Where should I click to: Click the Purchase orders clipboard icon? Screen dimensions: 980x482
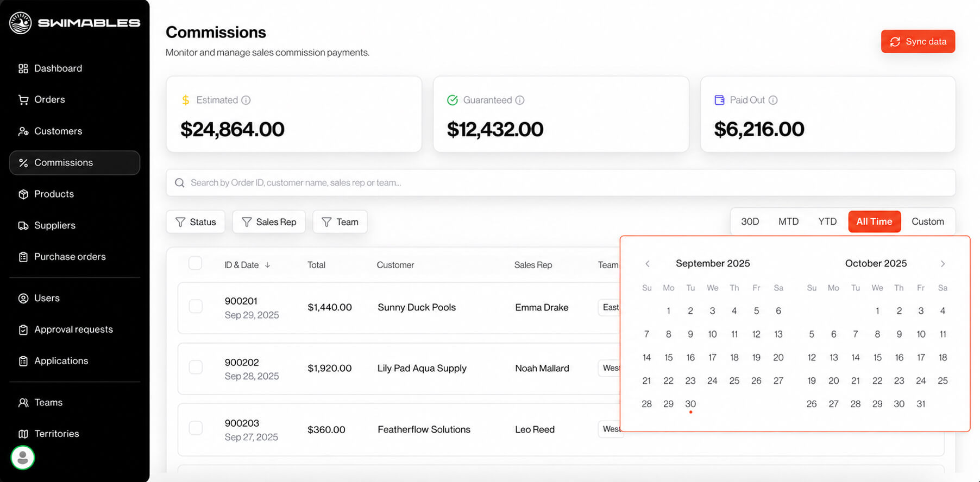pos(23,257)
